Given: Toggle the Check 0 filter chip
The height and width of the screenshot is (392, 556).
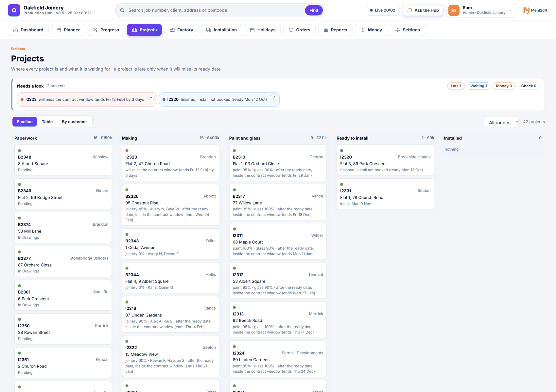Looking at the screenshot, I should (529, 86).
